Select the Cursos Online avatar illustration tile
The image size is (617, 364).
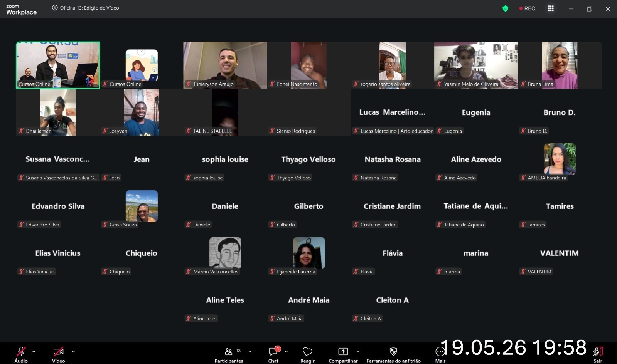[x=142, y=65]
